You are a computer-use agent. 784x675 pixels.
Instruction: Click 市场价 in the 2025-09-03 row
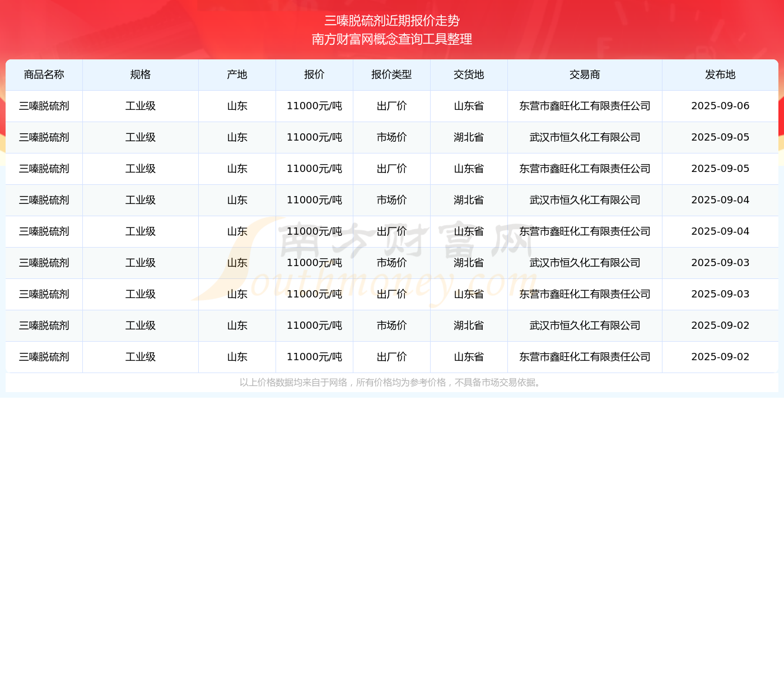[x=392, y=263]
